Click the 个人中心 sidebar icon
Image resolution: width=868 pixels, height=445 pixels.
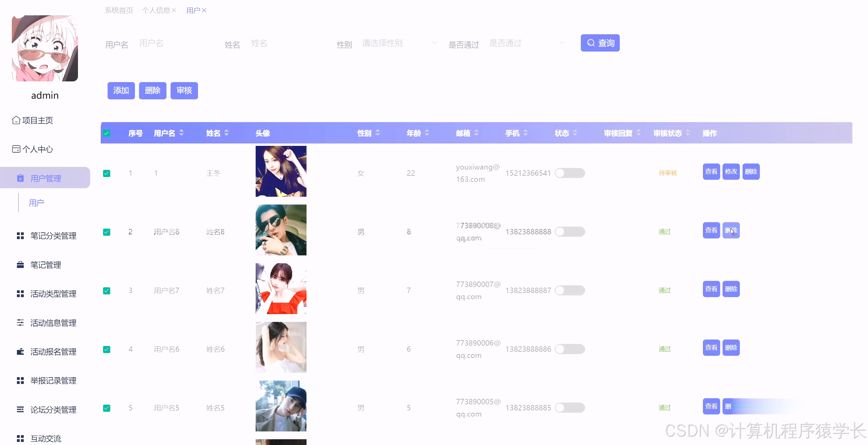(16, 149)
